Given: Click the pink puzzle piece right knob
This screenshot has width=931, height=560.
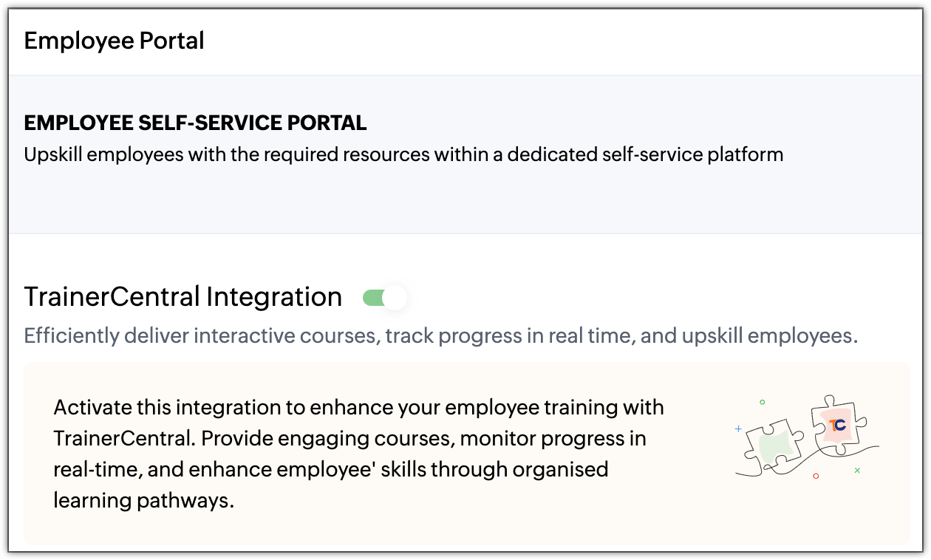Looking at the screenshot, I should pyautogui.click(x=861, y=423).
